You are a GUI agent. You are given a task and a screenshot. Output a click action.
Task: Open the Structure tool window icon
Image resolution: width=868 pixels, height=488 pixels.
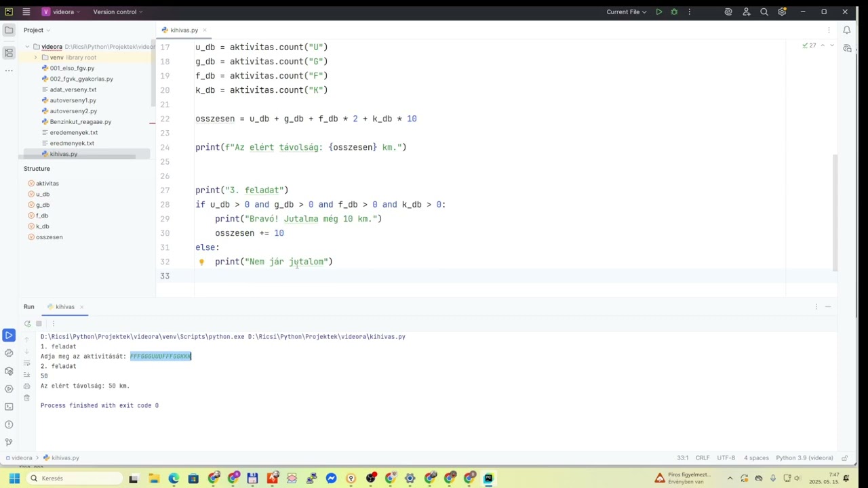pyautogui.click(x=9, y=52)
